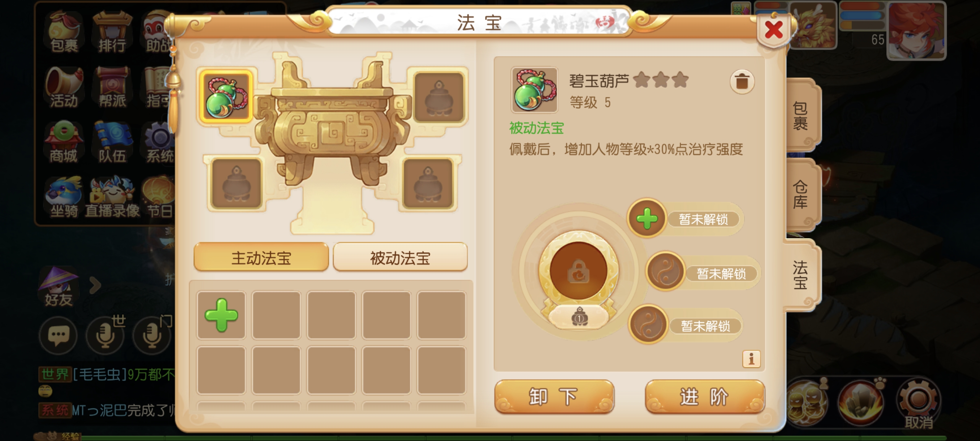Switch to 主动法宝 filter
The width and height of the screenshot is (980, 441).
click(x=261, y=257)
